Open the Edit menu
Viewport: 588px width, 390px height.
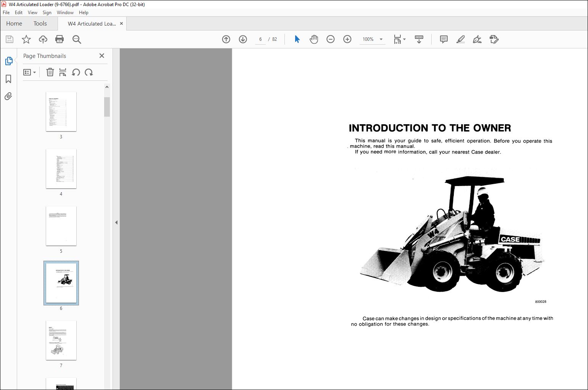pyautogui.click(x=19, y=13)
